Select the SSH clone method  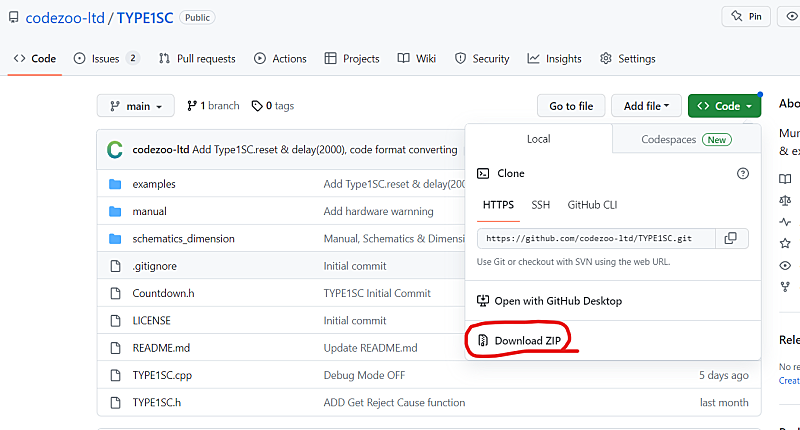(x=541, y=205)
